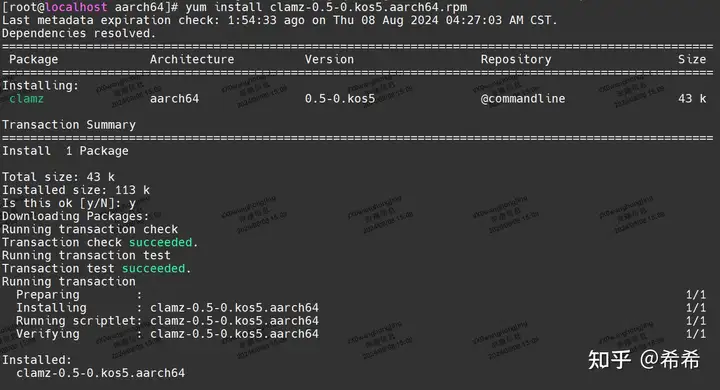Click 'Dependencies resolved.' line
This screenshot has width=720, height=390.
(79, 34)
